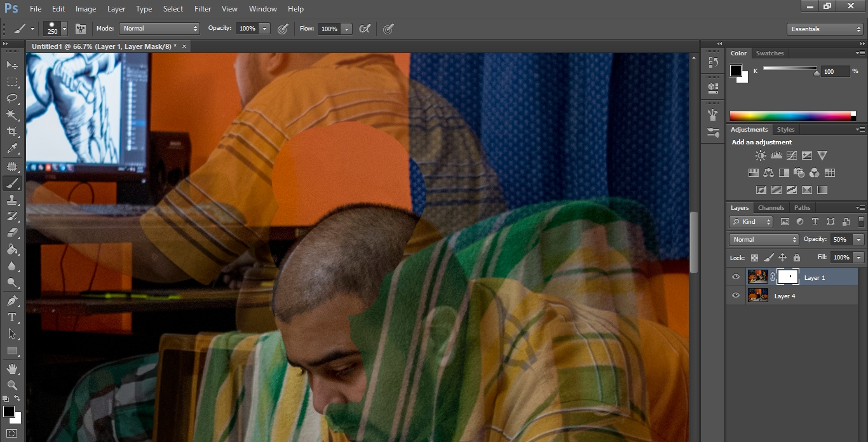Viewport: 868px width, 442px height.
Task: Select the Pen tool
Action: tap(12, 300)
